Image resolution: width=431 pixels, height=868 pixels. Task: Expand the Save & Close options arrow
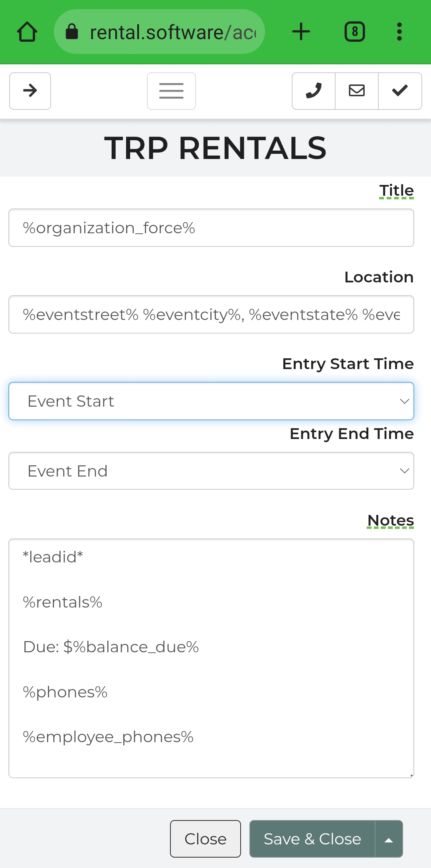point(389,839)
